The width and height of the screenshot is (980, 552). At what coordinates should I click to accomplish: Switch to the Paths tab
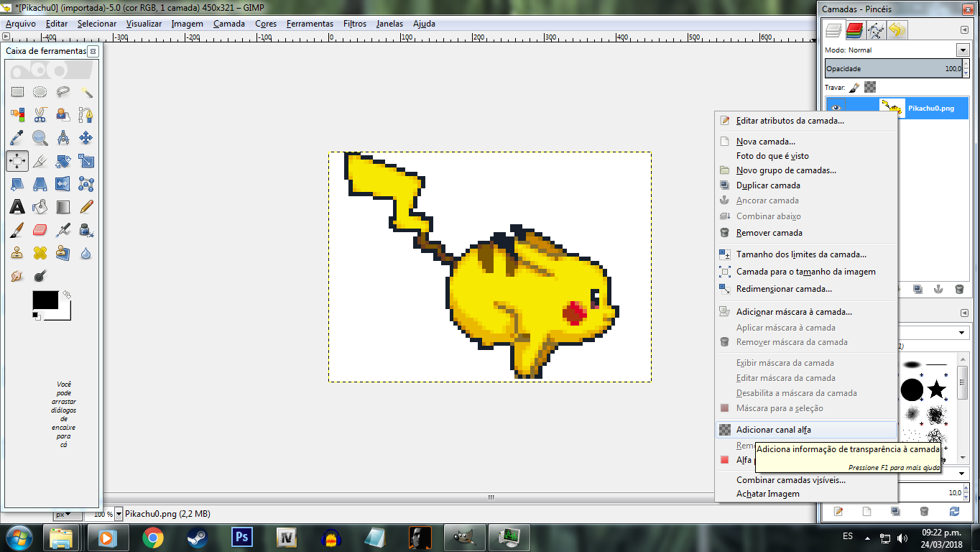tap(876, 30)
